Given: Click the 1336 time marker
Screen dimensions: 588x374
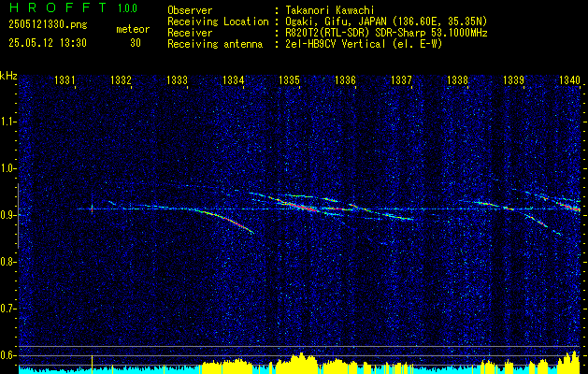Looking at the screenshot, I should (345, 79).
